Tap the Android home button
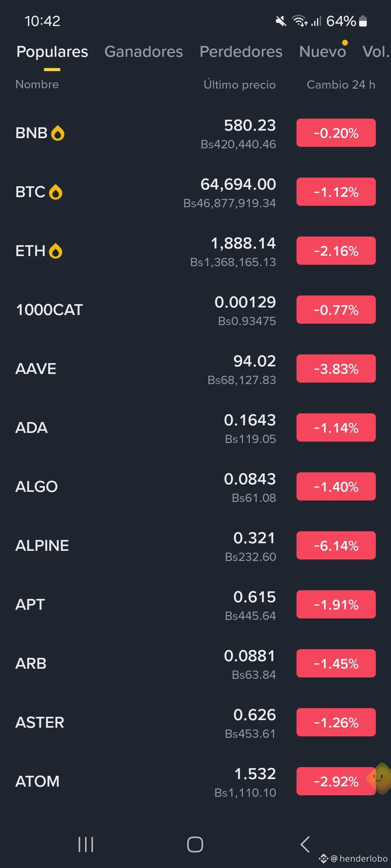Screen dimensions: 391x868 click(x=195, y=844)
